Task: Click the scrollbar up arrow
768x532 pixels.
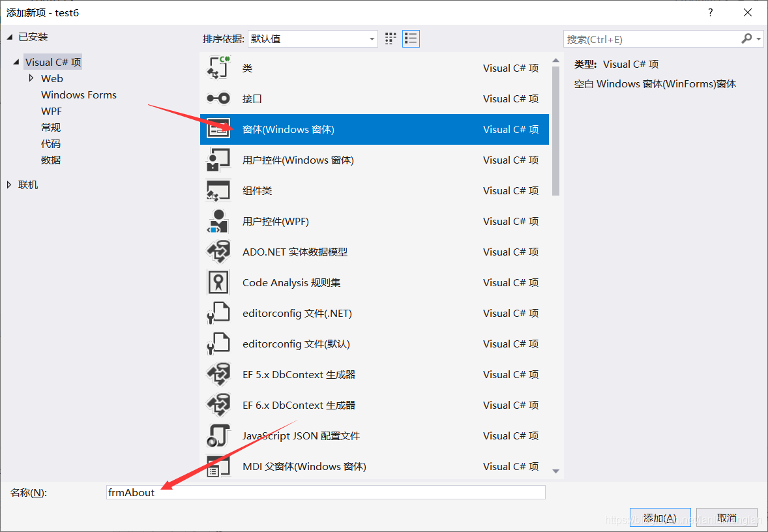Action: click(555, 61)
